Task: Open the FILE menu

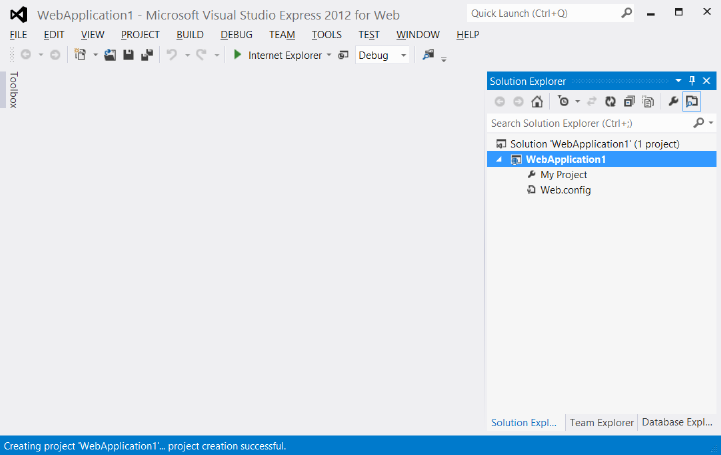Action: coord(18,35)
